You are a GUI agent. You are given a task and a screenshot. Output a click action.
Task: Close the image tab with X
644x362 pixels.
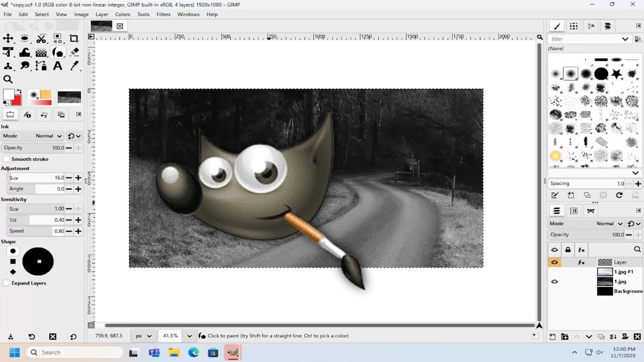coord(120,26)
